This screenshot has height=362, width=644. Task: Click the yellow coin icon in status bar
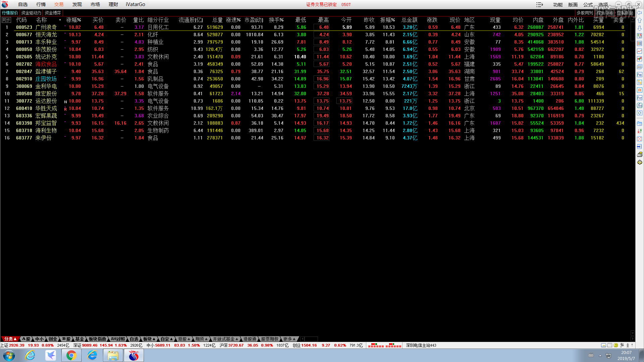click(x=616, y=345)
